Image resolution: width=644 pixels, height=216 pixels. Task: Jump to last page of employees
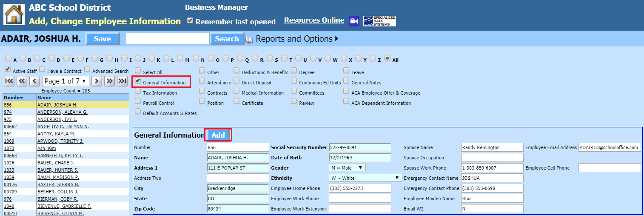123,81
